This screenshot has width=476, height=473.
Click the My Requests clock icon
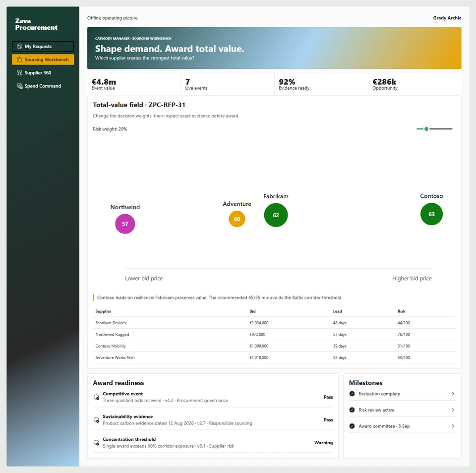coord(19,46)
